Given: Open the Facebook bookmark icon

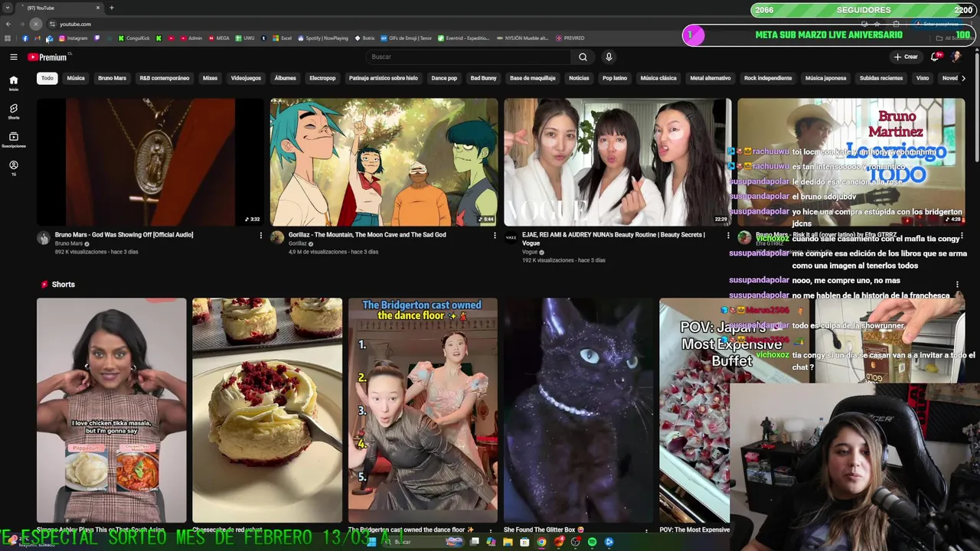Looking at the screenshot, I should tap(25, 38).
